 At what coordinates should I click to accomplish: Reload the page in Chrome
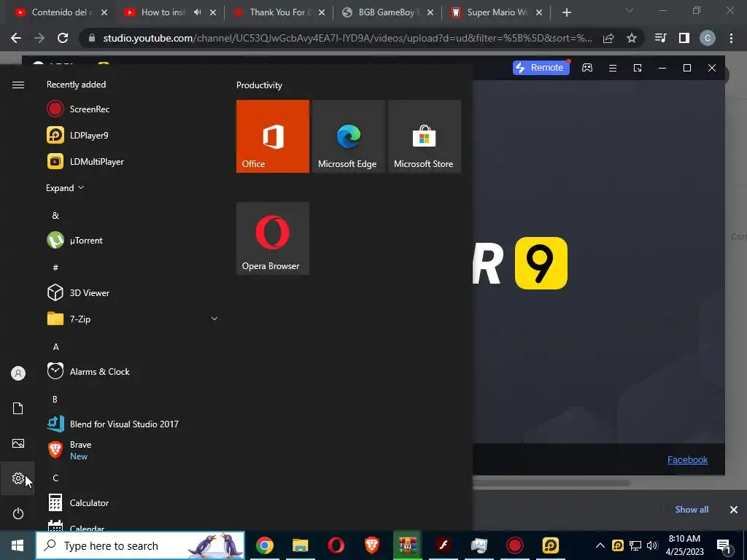[63, 38]
